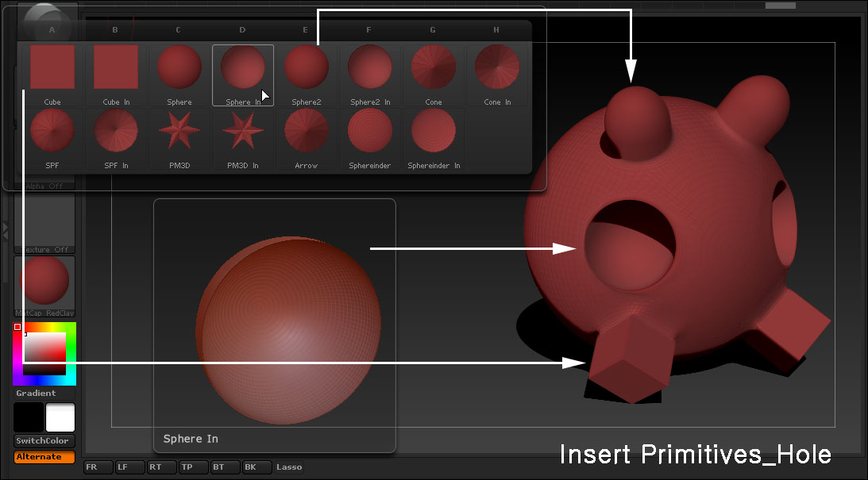Image resolution: width=868 pixels, height=480 pixels.
Task: Open the Texture Off selector
Action: (44, 224)
